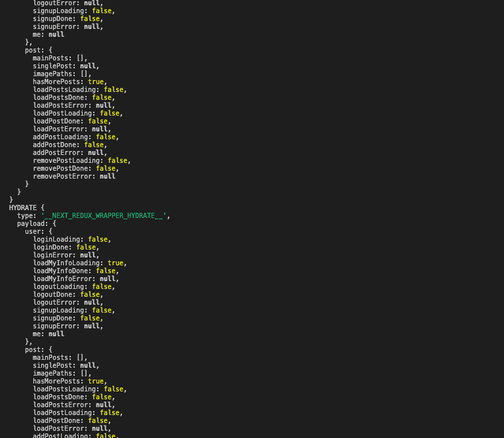Click the 'removePostError: null' line

pyautogui.click(x=74, y=176)
